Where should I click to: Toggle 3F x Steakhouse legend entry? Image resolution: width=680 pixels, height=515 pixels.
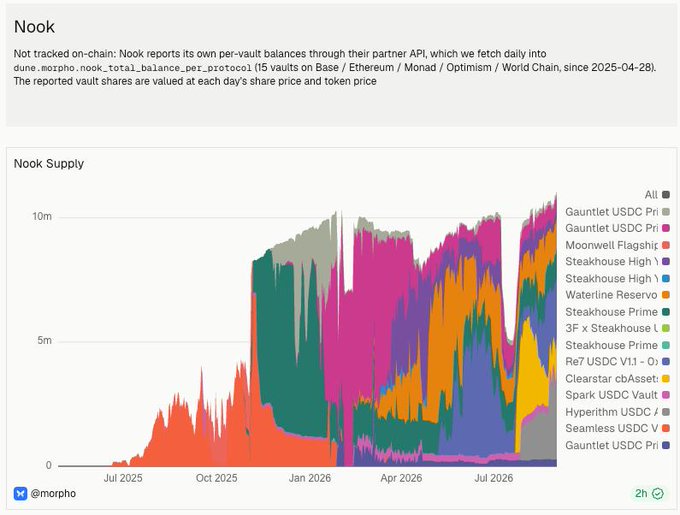pyautogui.click(x=617, y=328)
